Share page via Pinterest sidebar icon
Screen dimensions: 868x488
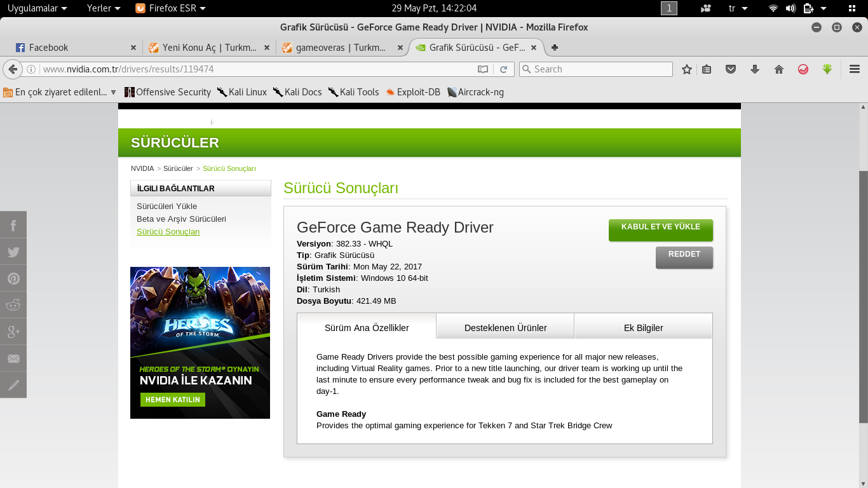click(x=13, y=278)
